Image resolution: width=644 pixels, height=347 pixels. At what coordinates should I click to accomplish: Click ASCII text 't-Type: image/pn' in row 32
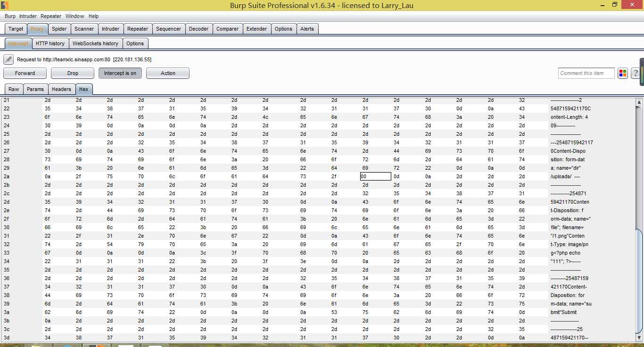click(x=569, y=244)
